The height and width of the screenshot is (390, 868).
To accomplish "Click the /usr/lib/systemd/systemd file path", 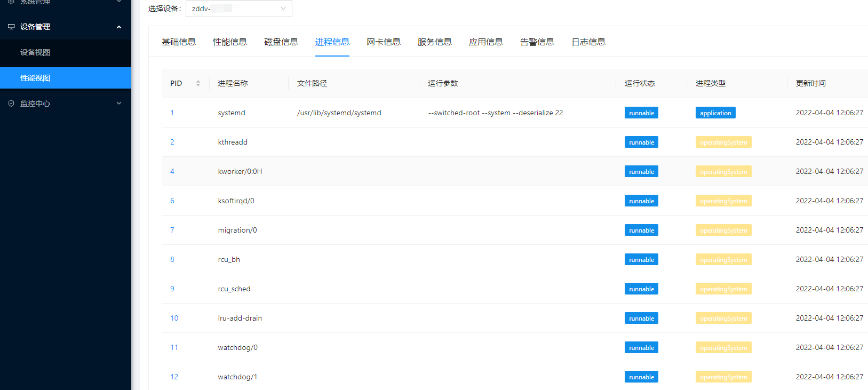I will (339, 113).
